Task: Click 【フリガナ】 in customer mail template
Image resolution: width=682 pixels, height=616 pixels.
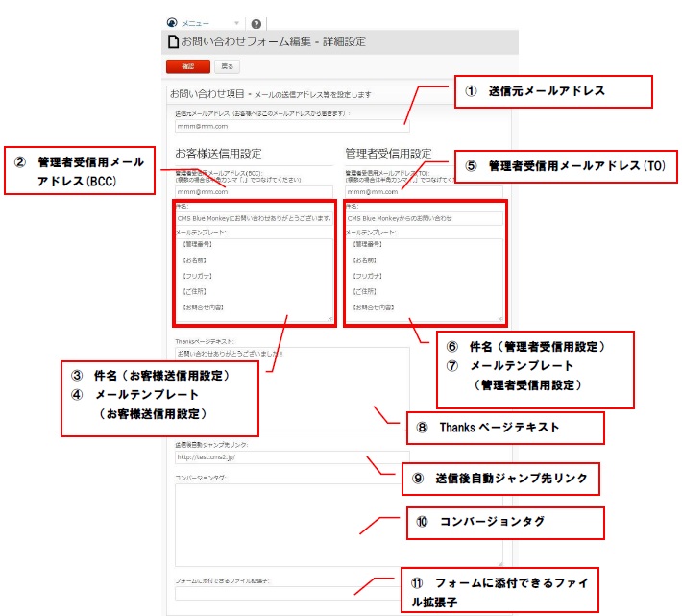Action: tap(198, 276)
